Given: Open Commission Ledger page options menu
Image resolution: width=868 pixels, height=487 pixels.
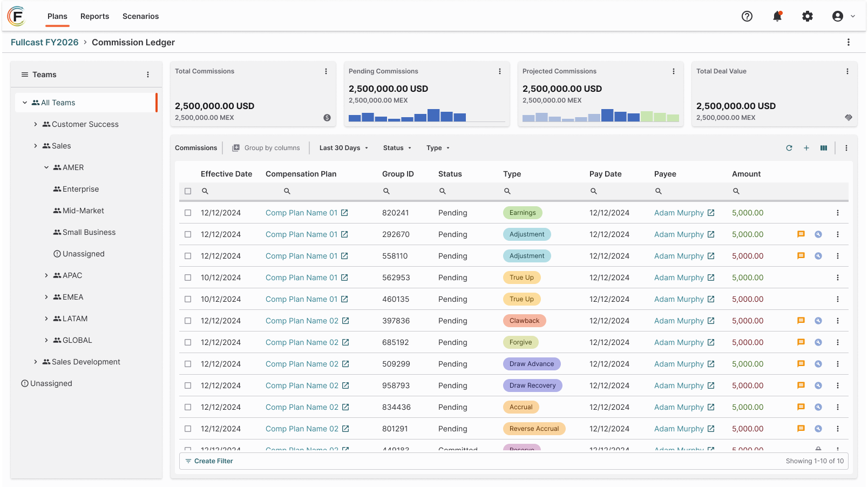Looking at the screenshot, I should point(849,42).
